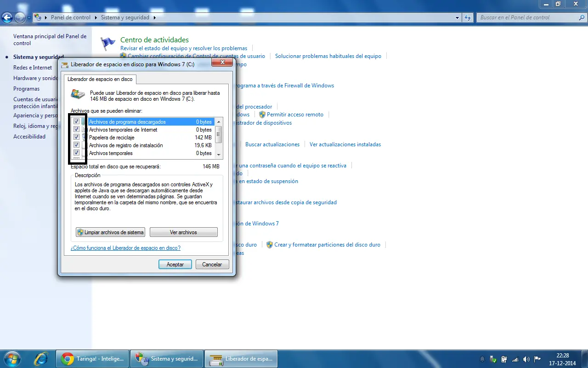Click the Buscar actualizaciones link
Screen dimensions: 588x368
[272, 144]
